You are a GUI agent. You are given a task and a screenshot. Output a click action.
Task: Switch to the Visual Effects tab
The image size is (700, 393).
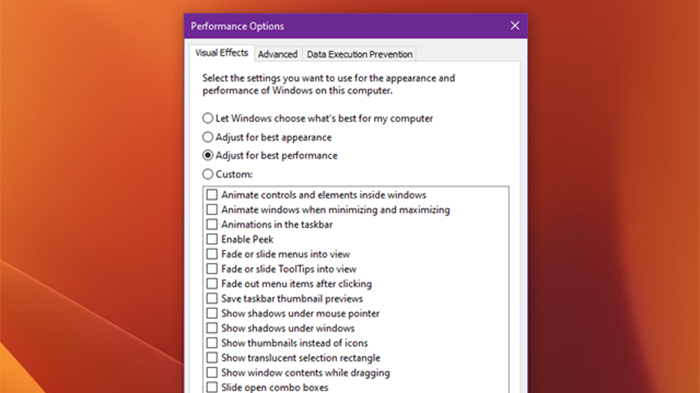coord(221,53)
